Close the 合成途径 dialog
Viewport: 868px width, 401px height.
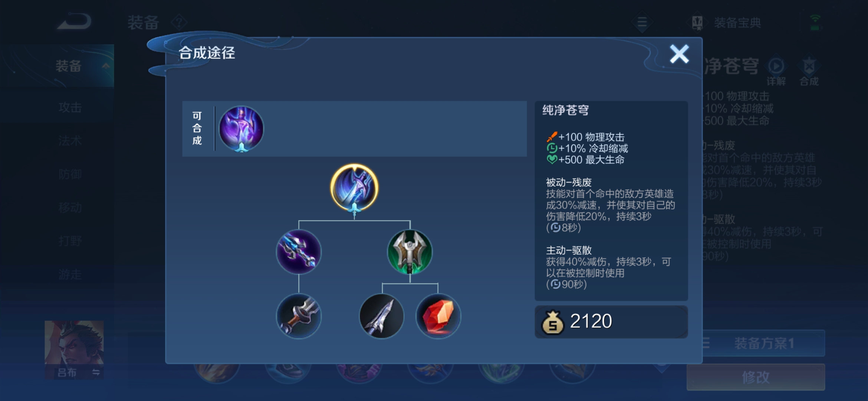pyautogui.click(x=679, y=54)
